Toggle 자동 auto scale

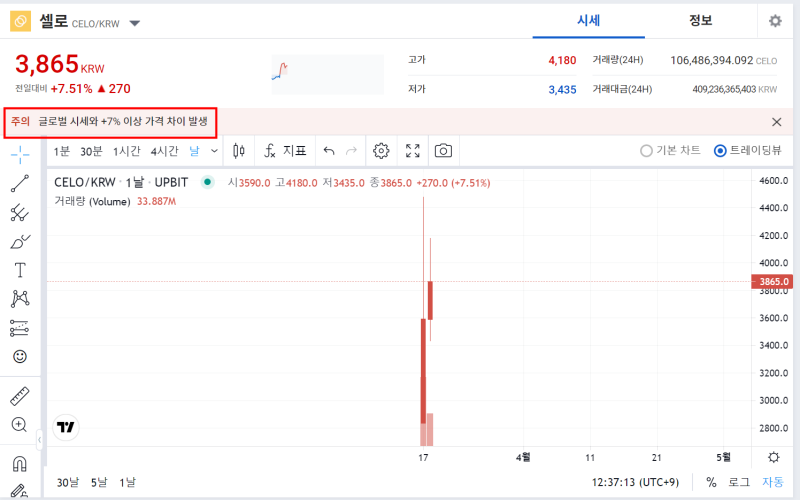[x=772, y=482]
